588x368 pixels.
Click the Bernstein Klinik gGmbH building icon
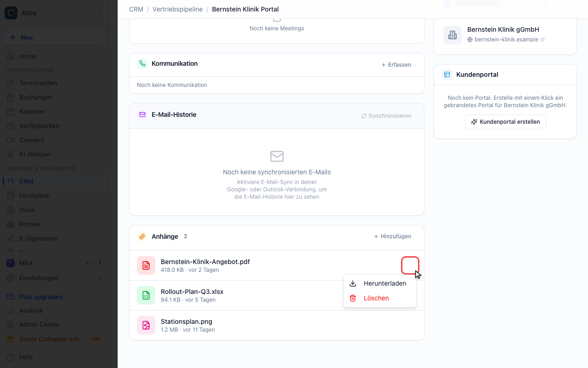click(452, 35)
